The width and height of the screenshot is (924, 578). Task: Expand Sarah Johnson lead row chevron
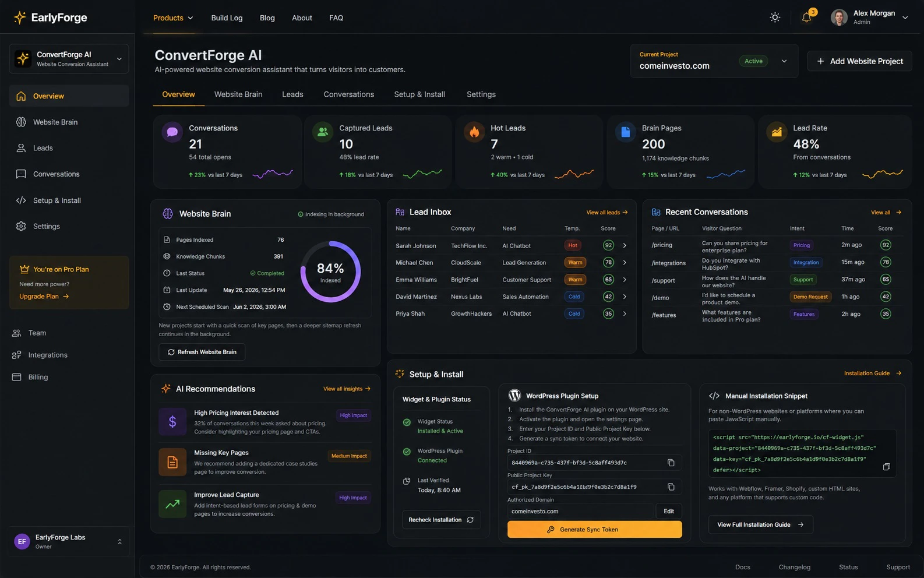click(625, 246)
